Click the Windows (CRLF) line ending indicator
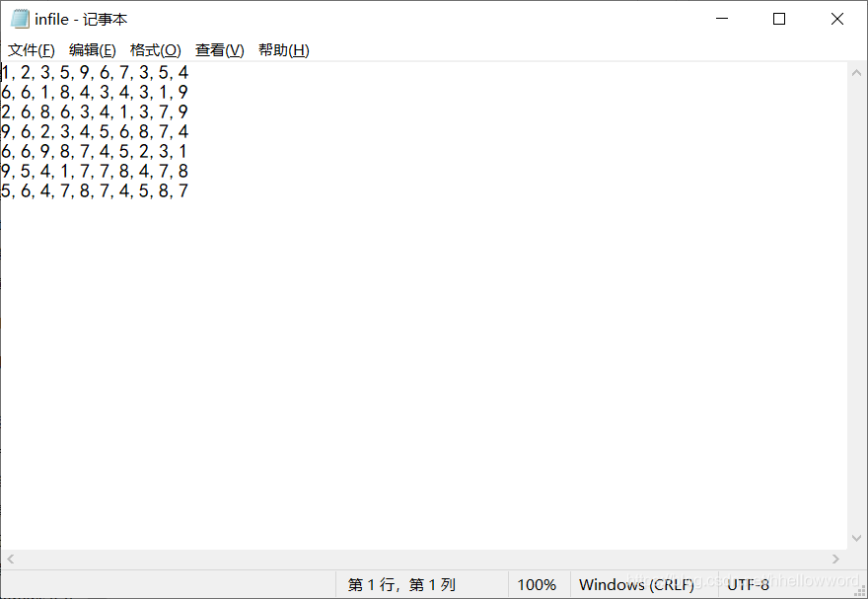This screenshot has width=868, height=599. click(636, 584)
